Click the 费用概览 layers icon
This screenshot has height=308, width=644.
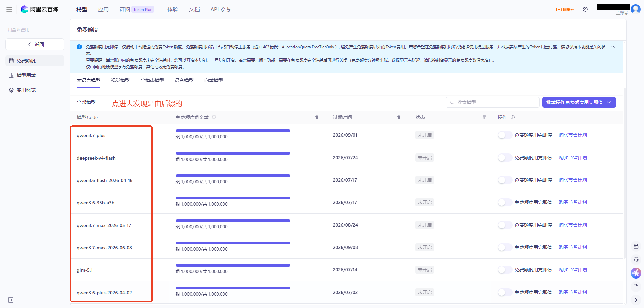(x=11, y=90)
